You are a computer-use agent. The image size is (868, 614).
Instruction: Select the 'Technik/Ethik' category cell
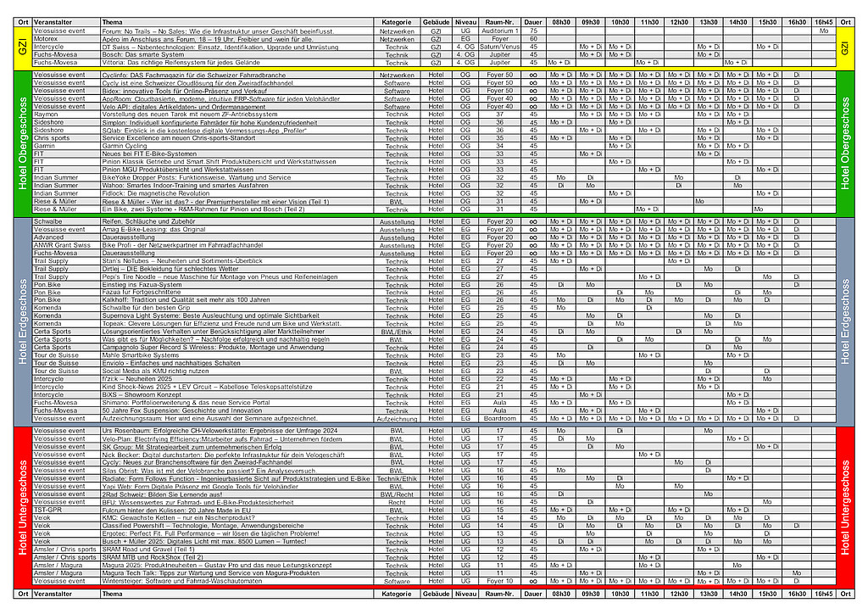point(397,478)
